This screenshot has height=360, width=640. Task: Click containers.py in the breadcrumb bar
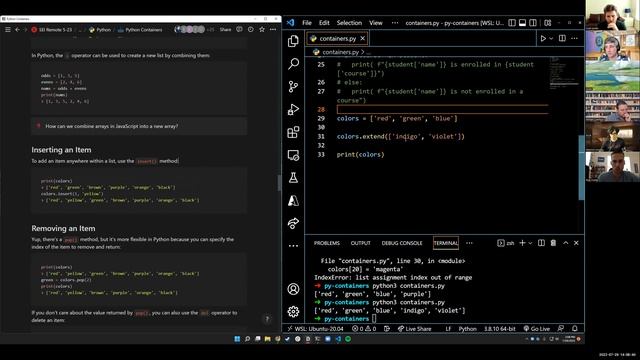[x=340, y=52]
